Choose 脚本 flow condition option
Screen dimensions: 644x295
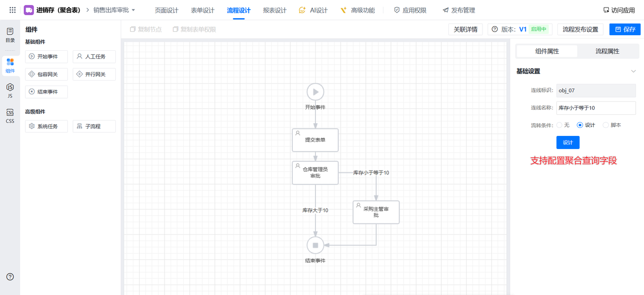(x=606, y=125)
